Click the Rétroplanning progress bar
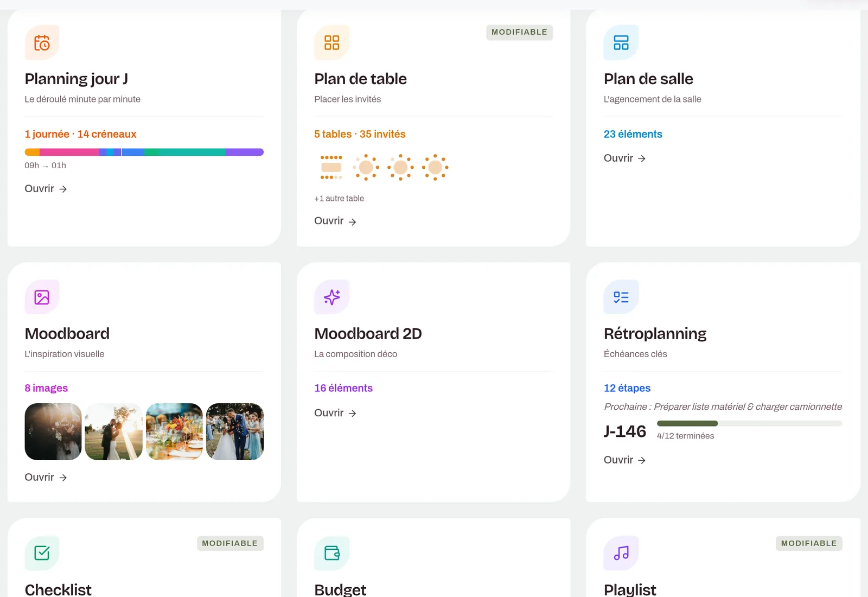The width and height of the screenshot is (868, 597). pos(750,423)
